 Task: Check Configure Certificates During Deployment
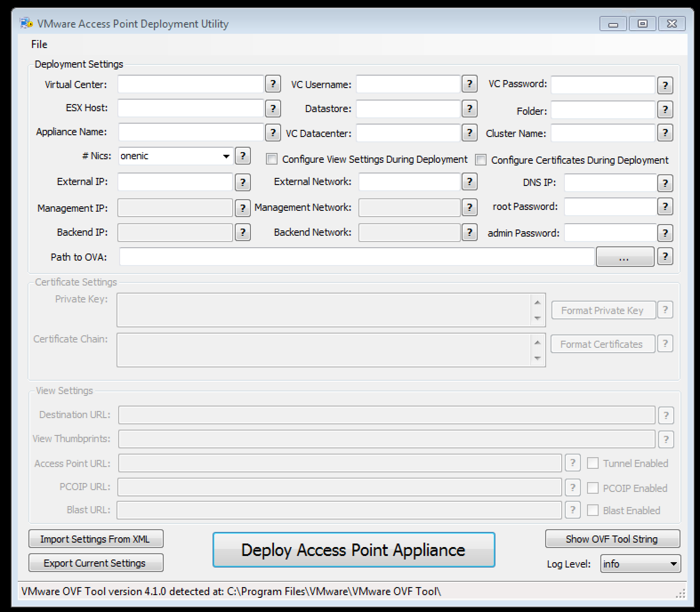tap(481, 160)
